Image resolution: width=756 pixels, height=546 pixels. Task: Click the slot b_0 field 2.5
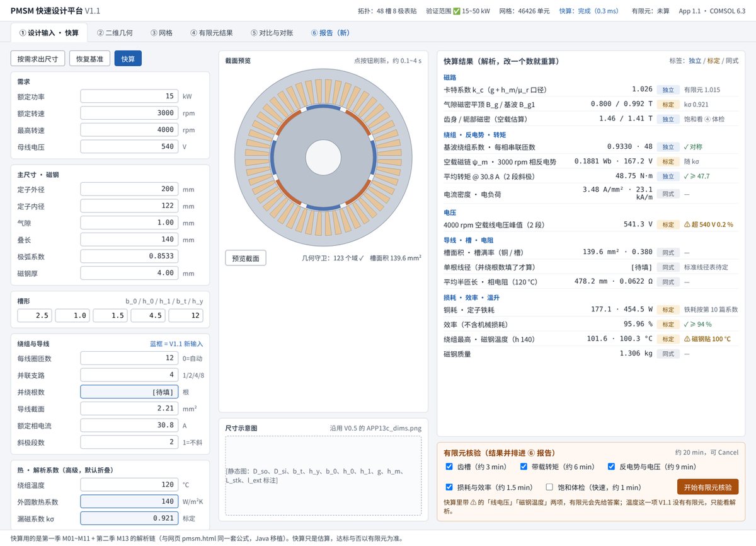[x=35, y=315]
